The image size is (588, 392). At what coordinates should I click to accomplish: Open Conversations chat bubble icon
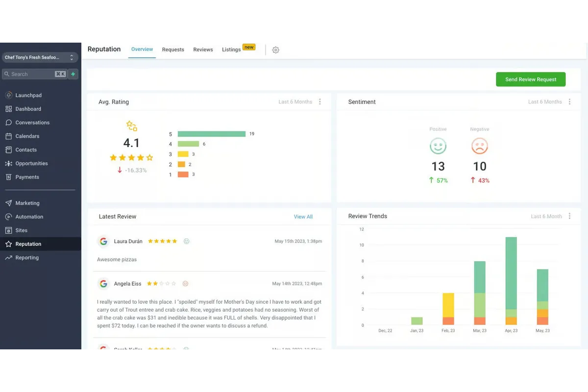[9, 122]
